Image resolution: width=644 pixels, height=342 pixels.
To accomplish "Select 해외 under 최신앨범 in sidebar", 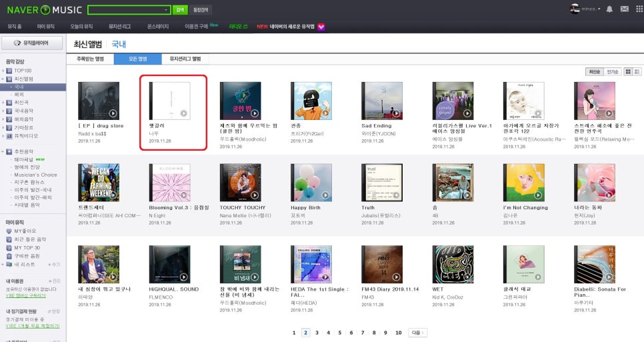I will [19, 95].
